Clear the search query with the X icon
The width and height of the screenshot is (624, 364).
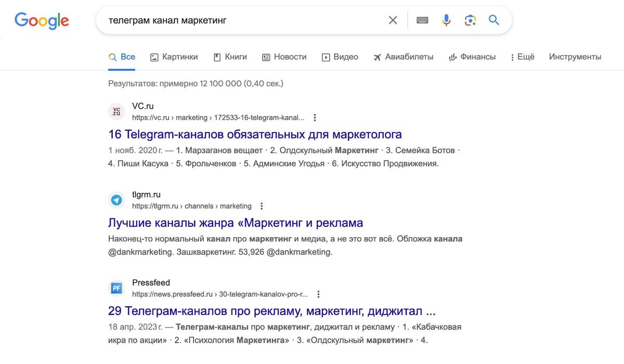[x=393, y=20]
